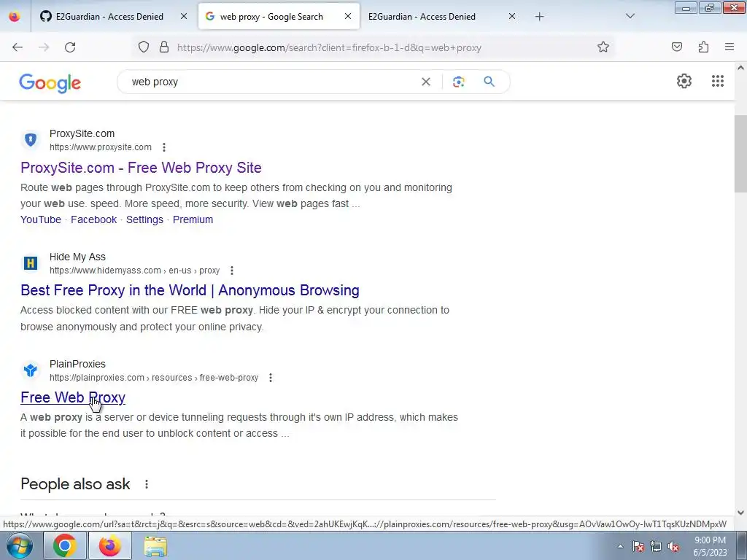Close the last E2Guardian tab
Screen dimensions: 747x560
(x=512, y=16)
